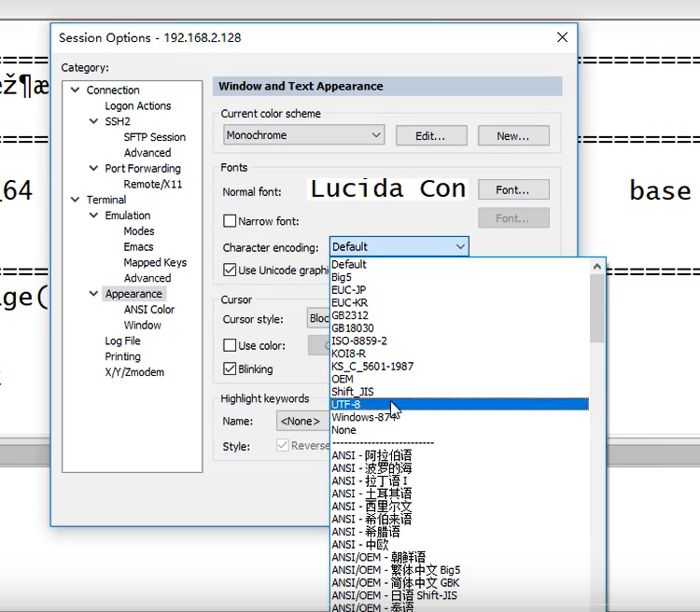
Task: Open the Highlight keywords Name dropdown
Action: click(x=303, y=421)
